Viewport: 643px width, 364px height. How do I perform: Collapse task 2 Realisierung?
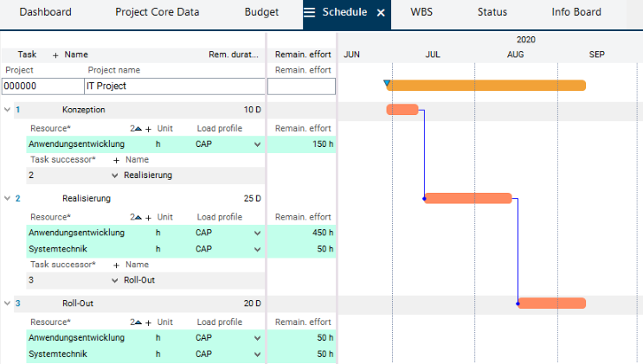point(8,198)
